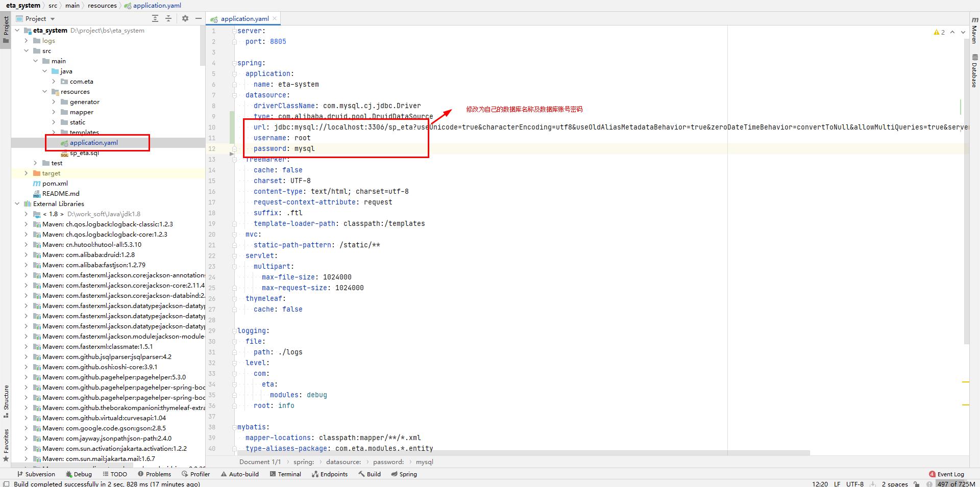Hide the Project panel with the minus icon
Viewport: 980px width, 487px height.
[x=199, y=18]
